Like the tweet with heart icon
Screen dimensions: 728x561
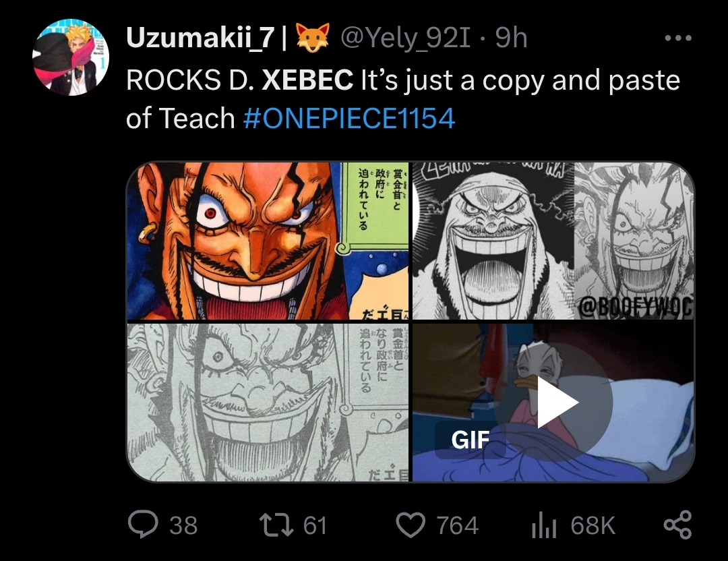click(411, 525)
